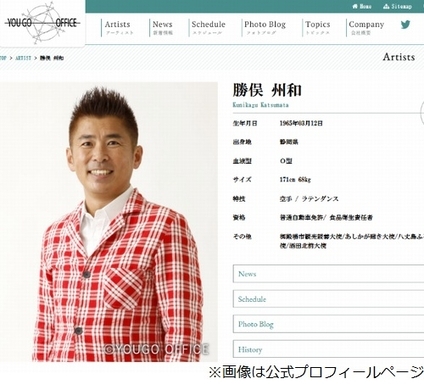Expand the Schedule section panel
This screenshot has width=424, height=390.
(x=328, y=299)
